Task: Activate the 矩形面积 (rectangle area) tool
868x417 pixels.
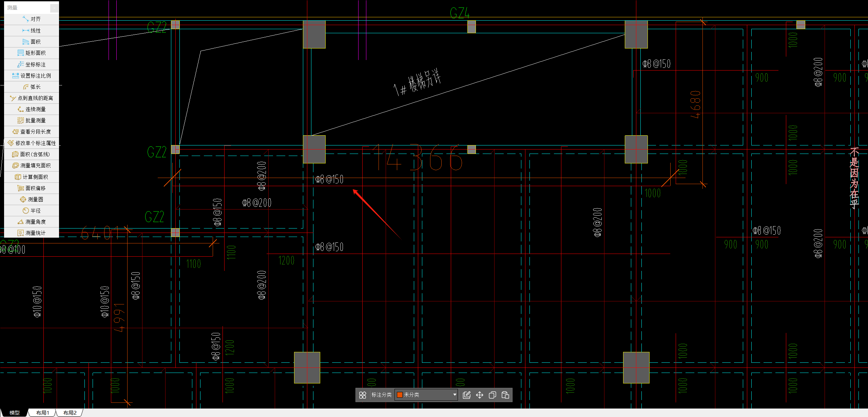Action: [x=32, y=53]
